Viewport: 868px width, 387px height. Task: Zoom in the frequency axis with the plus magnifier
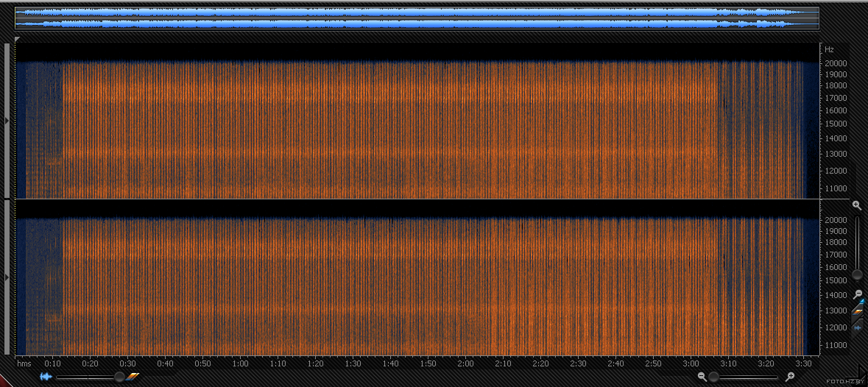coord(857,206)
